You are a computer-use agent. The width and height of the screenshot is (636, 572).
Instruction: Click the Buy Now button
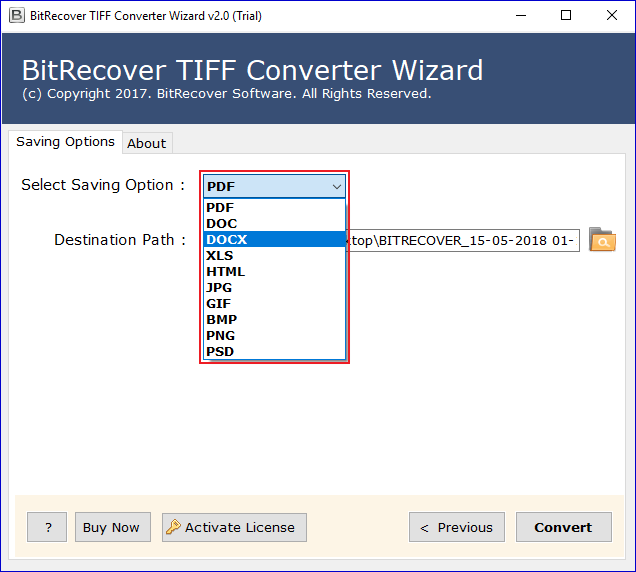pos(113,527)
